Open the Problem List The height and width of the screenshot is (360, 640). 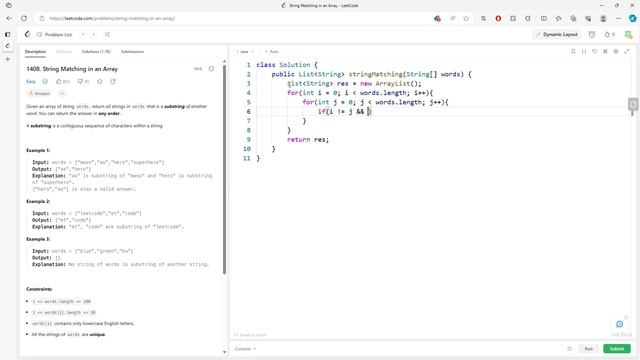[x=55, y=35]
